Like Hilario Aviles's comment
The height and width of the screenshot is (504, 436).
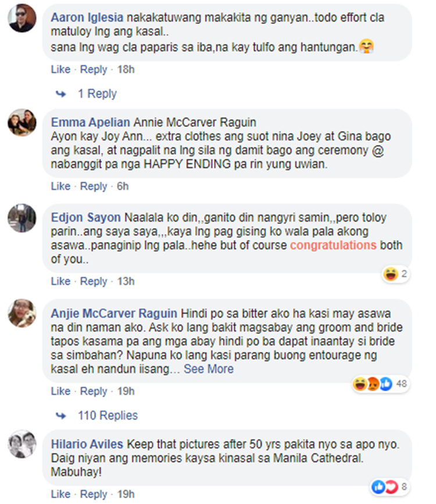(x=60, y=494)
